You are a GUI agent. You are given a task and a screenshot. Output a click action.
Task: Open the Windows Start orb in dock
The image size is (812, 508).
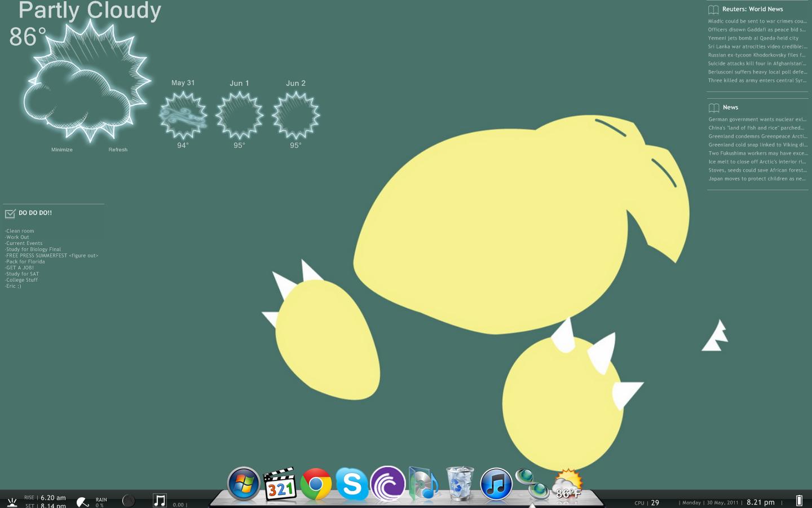coord(244,484)
